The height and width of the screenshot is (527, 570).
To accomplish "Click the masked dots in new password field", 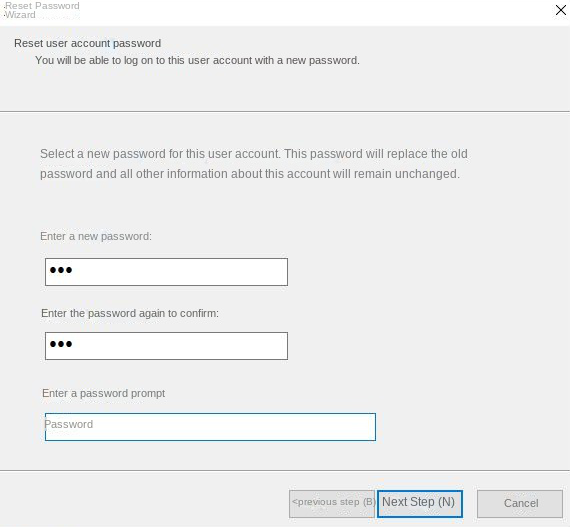I will pyautogui.click(x=61, y=270).
